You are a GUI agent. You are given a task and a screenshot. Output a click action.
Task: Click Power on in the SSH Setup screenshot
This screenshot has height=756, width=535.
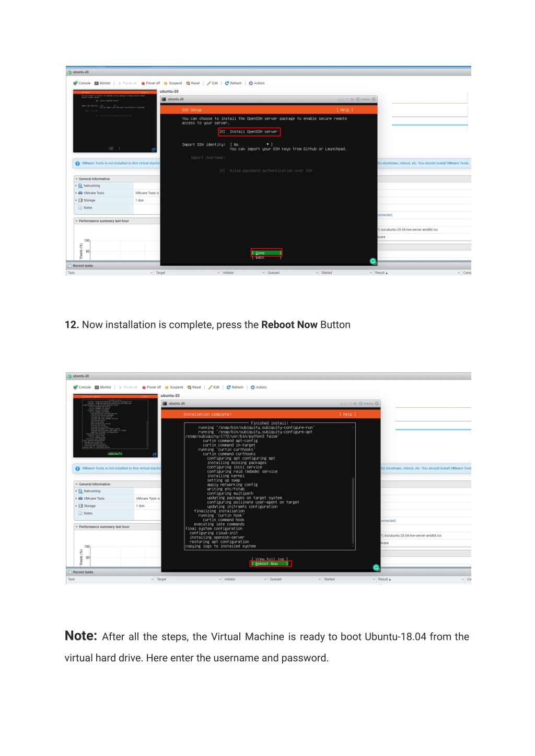[127, 83]
